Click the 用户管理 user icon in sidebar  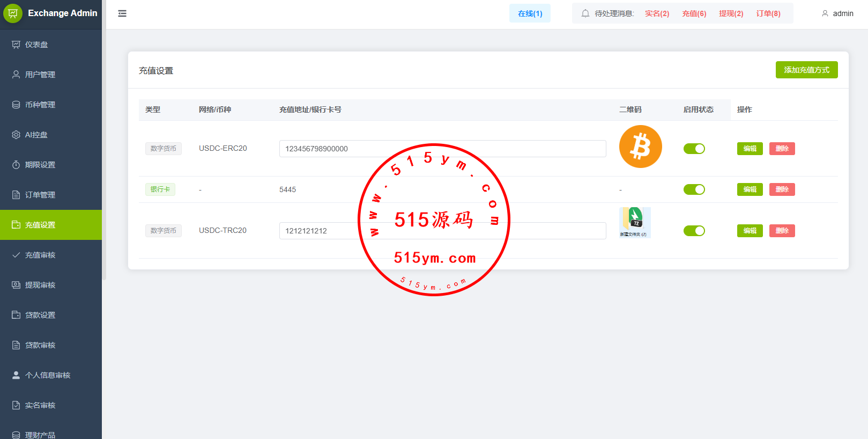(x=16, y=75)
